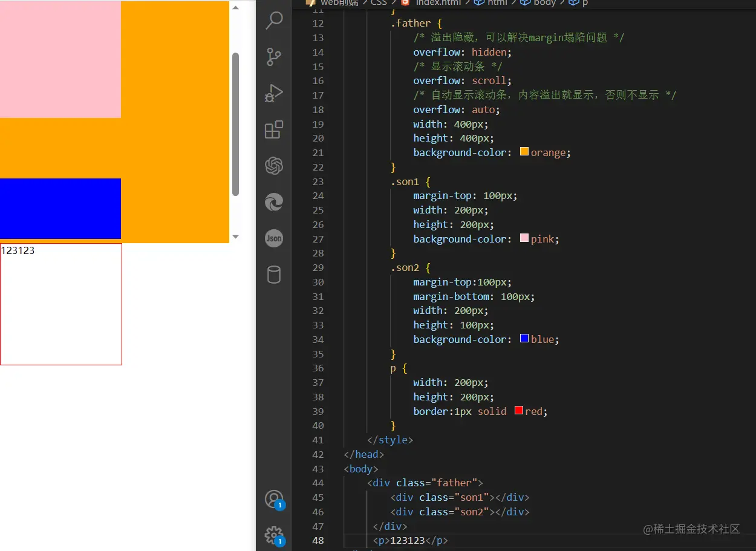Open the ChatGPT extension panel
The height and width of the screenshot is (551, 756).
tap(274, 166)
